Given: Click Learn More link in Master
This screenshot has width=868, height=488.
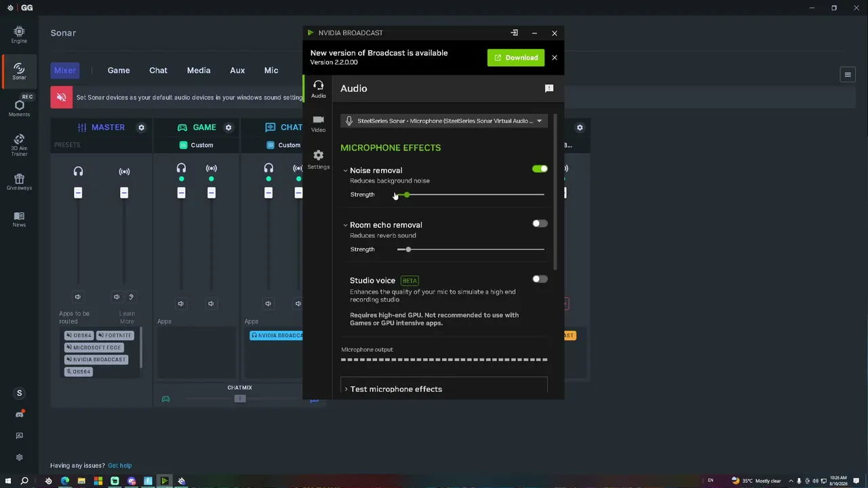Looking at the screenshot, I should [x=127, y=317].
